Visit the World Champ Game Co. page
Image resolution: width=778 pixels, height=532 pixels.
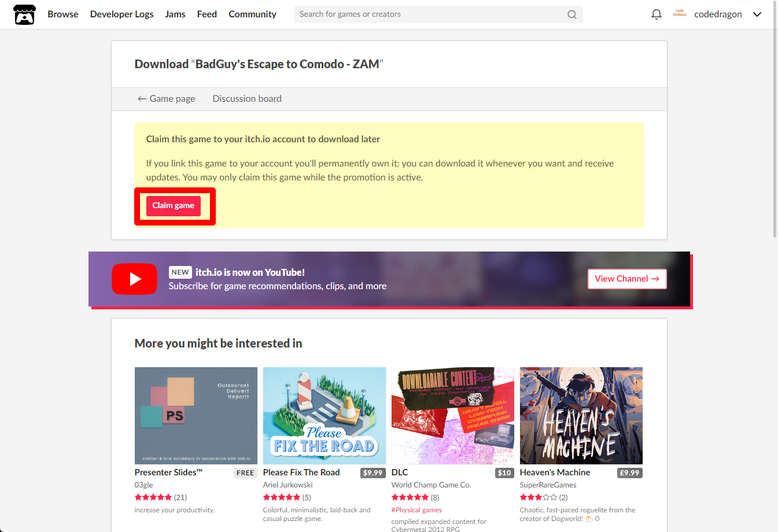(431, 485)
